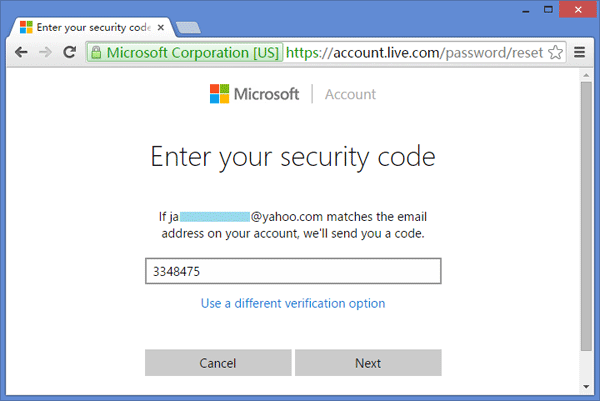This screenshot has width=600, height=401.
Task: Select the 'Enter your security code' tab
Action: point(85,21)
